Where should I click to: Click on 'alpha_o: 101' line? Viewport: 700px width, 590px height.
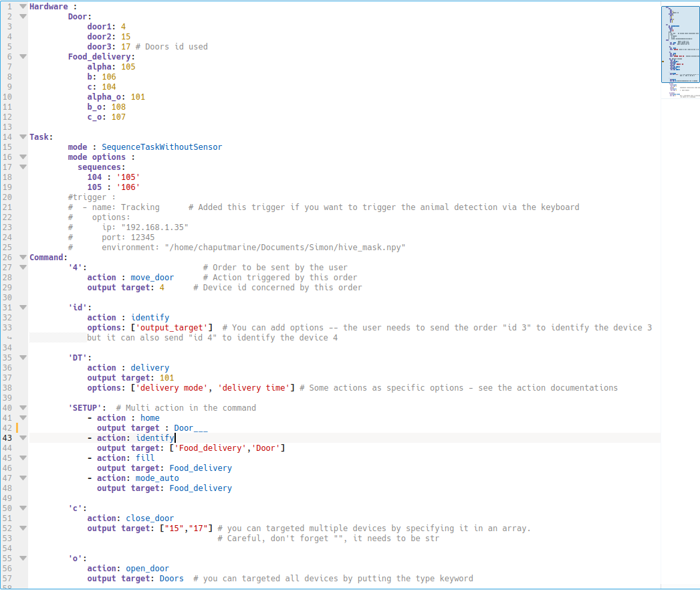pyautogui.click(x=116, y=97)
